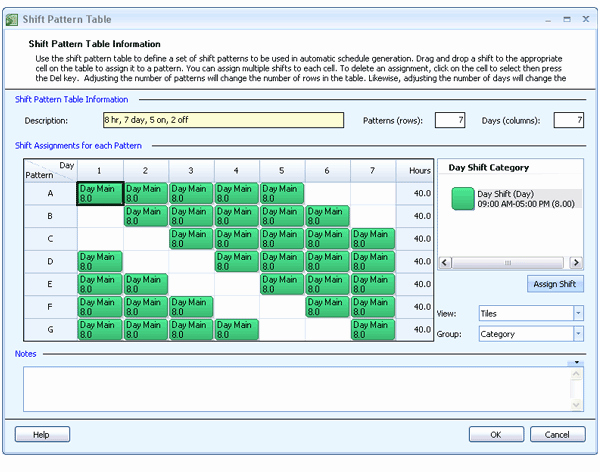This screenshot has height=472, width=600.
Task: Click the 40.0 hours cell for row F
Action: pyautogui.click(x=415, y=307)
